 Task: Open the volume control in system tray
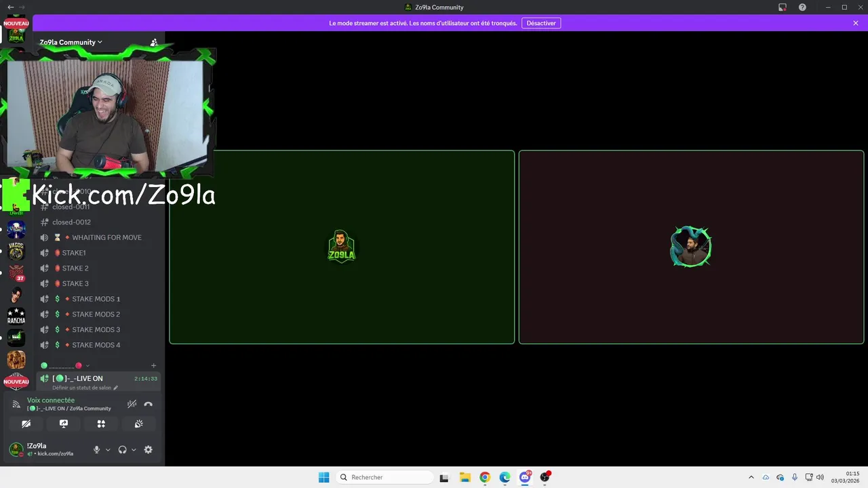820,477
